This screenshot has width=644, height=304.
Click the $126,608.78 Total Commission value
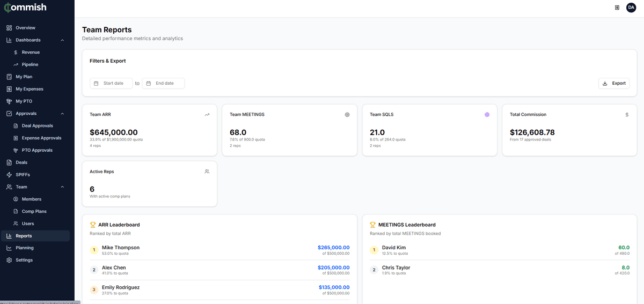pos(532,132)
